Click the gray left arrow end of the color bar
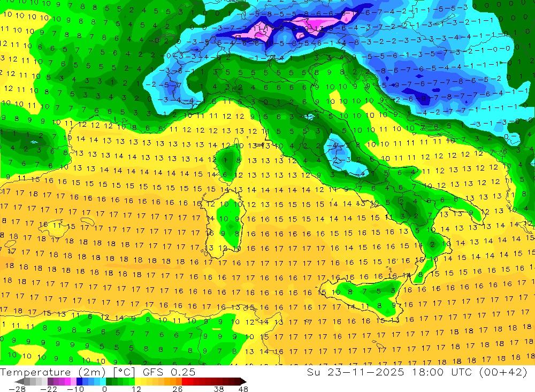 point(19,381)
